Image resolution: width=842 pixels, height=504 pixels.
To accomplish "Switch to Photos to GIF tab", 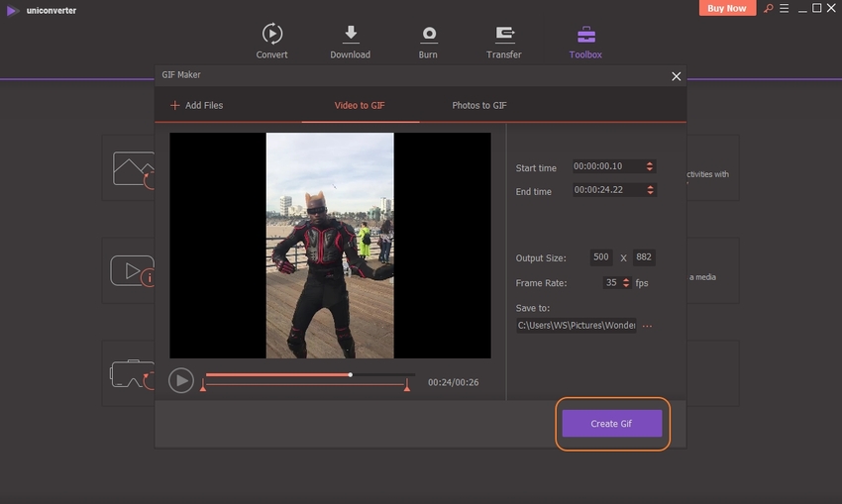I will point(479,105).
